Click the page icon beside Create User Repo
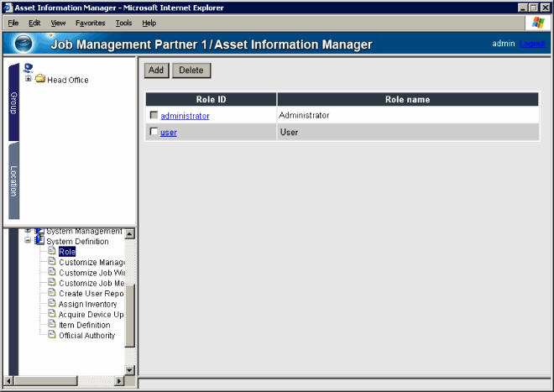Image resolution: width=554 pixels, height=392 pixels. (x=52, y=293)
